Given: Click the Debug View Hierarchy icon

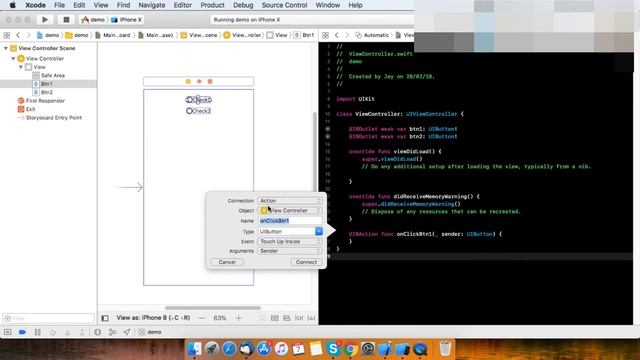Looking at the screenshot, I should 97,332.
